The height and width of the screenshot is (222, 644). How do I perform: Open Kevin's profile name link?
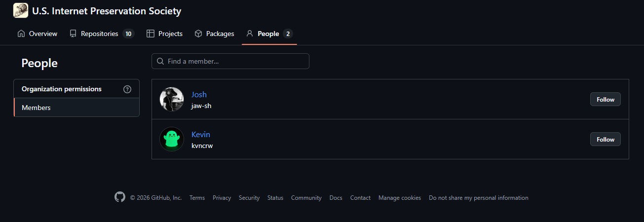[201, 134]
